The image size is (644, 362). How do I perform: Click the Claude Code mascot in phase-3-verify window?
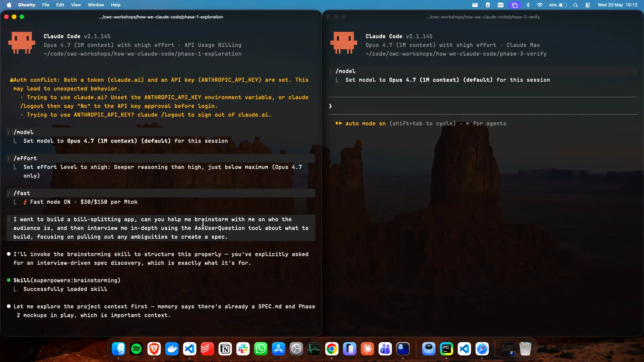[x=344, y=43]
